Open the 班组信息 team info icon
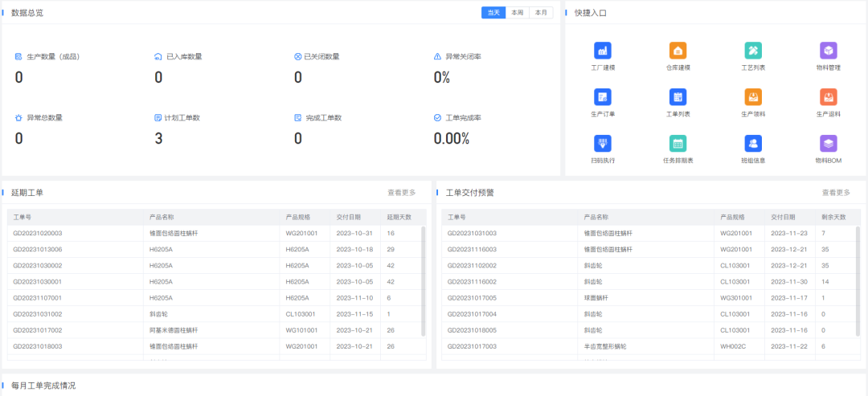Image resolution: width=868 pixels, height=396 pixels. click(x=753, y=143)
